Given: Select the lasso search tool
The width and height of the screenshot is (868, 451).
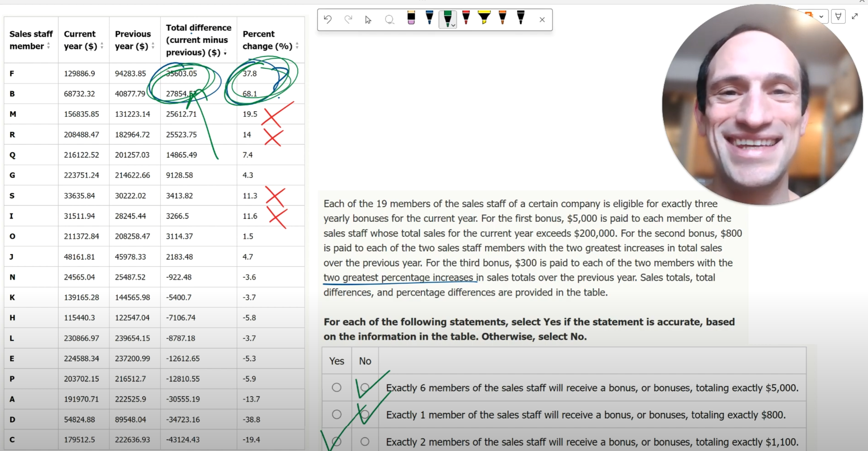Looking at the screenshot, I should [x=389, y=20].
